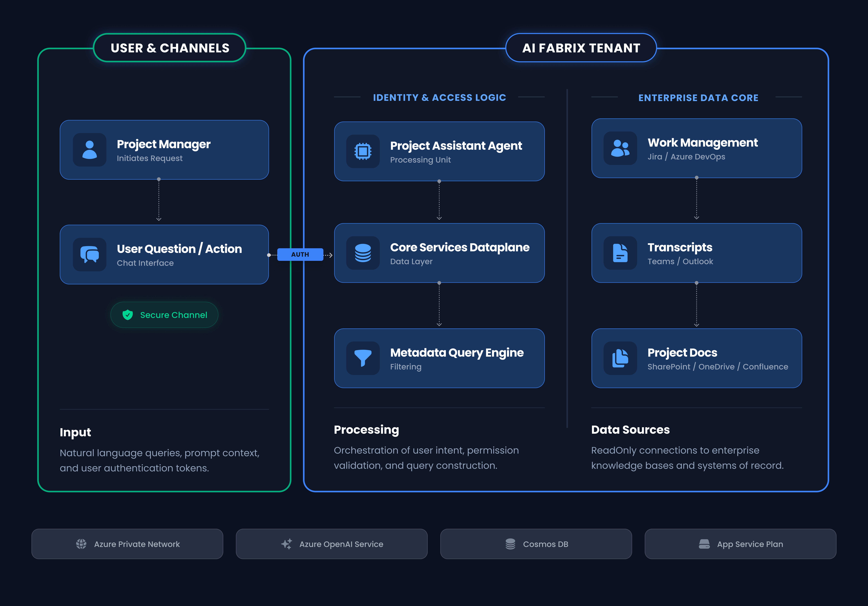Click the Project Manager person icon
Screen dimensions: 868x606
click(x=90, y=150)
